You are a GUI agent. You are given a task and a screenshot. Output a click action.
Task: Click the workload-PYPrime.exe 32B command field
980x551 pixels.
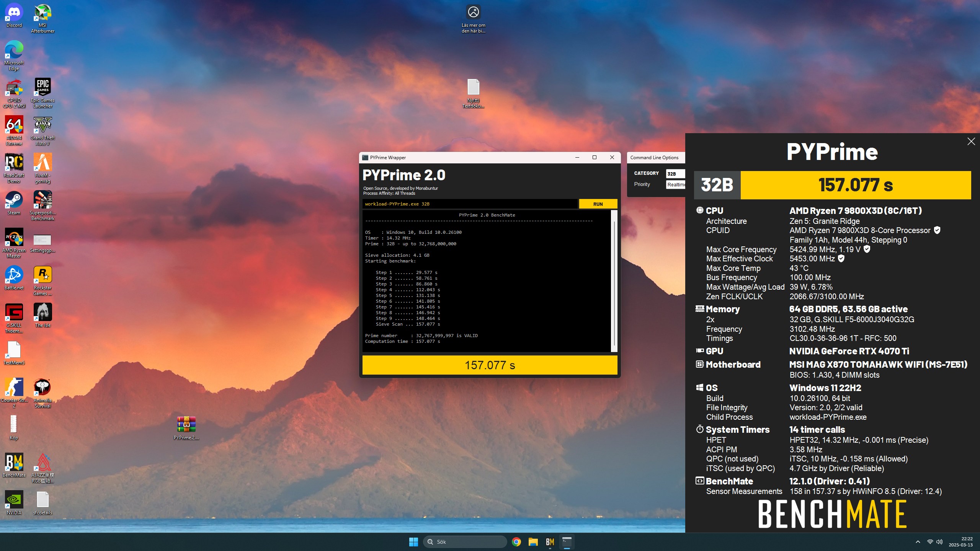pos(470,204)
